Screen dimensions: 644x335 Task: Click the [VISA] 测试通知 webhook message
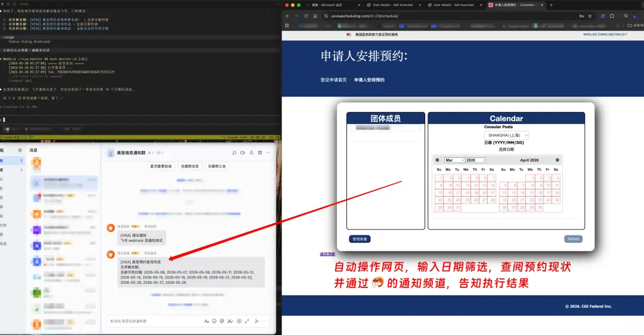tap(142, 238)
